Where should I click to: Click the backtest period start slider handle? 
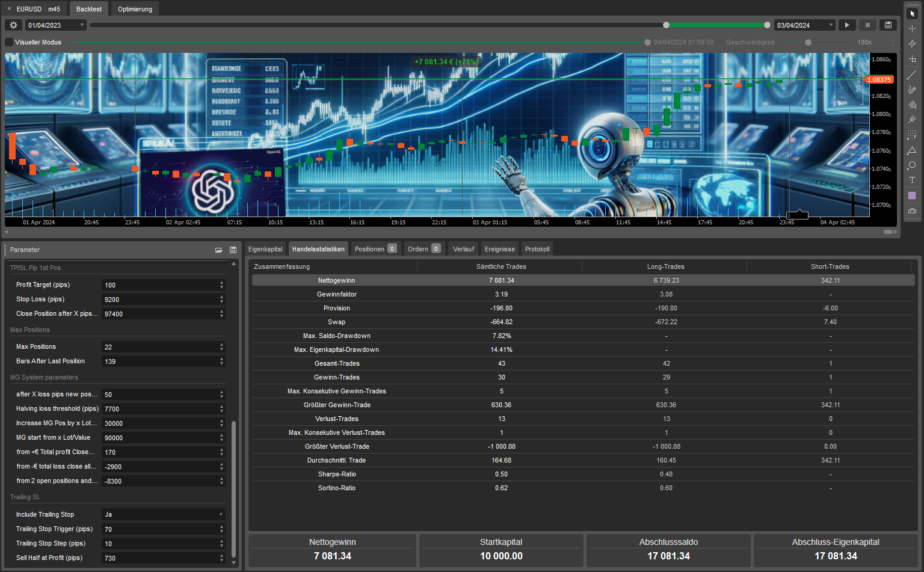666,25
